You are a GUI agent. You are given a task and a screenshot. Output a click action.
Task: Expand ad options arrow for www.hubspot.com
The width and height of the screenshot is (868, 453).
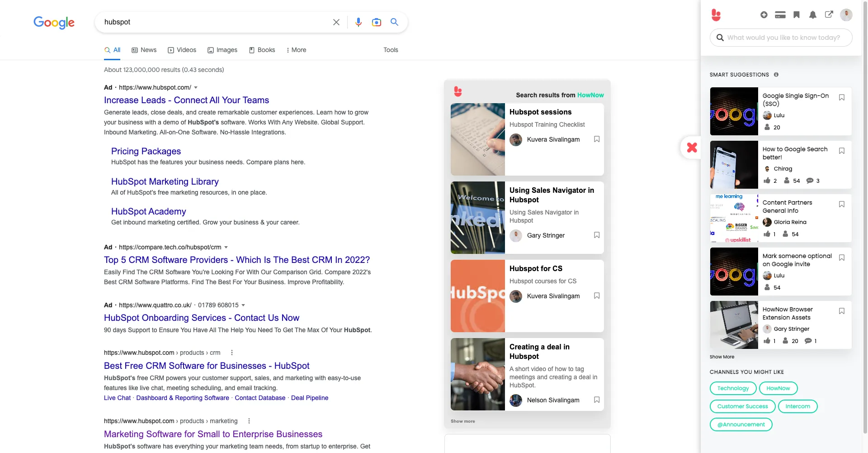[196, 88]
